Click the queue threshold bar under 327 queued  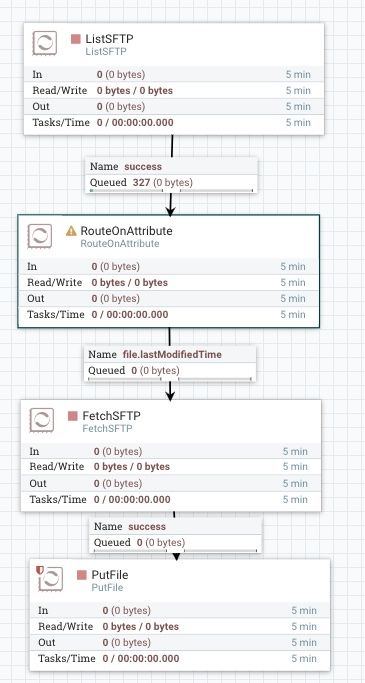coord(171,190)
